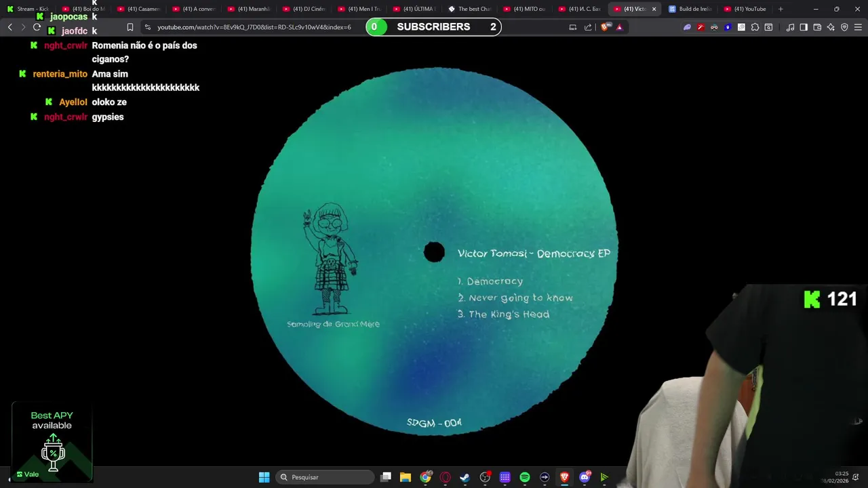The height and width of the screenshot is (488, 868).
Task: Open the media control music note
Action: [x=790, y=27]
